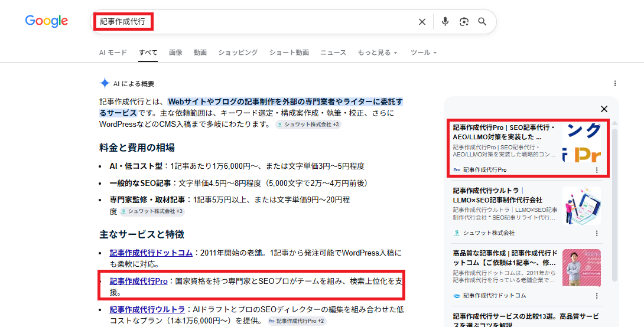The height and width of the screenshot is (327, 644).
Task: Click the Google logo
Action: click(x=47, y=21)
